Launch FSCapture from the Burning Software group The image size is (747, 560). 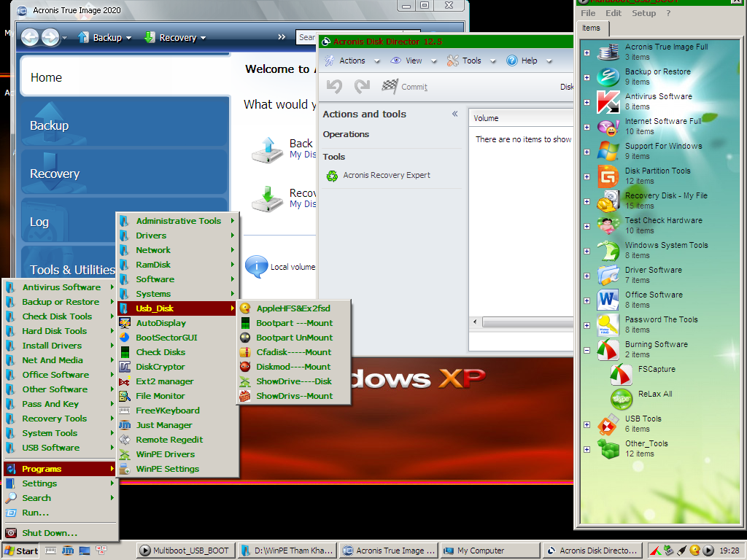coord(622,374)
